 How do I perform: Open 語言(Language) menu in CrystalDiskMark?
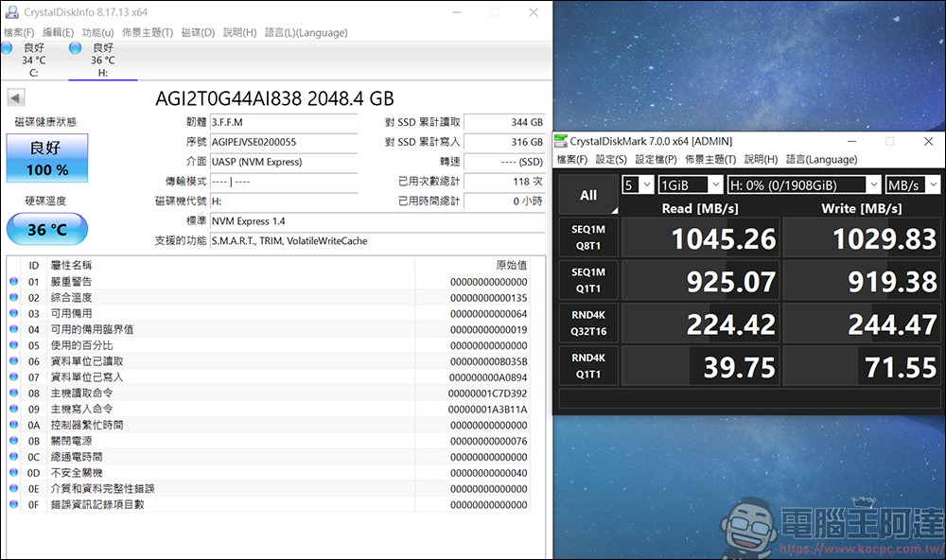pyautogui.click(x=822, y=159)
